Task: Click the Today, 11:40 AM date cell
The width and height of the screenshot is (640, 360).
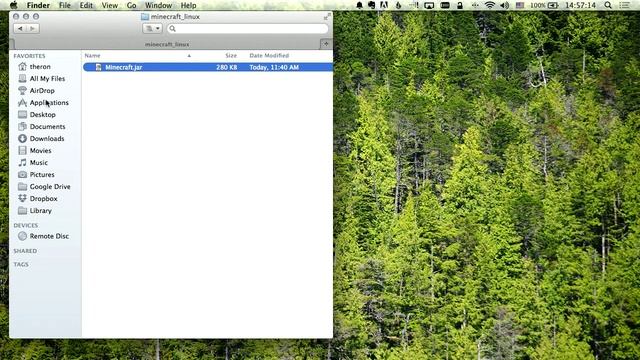Action: (x=274, y=67)
